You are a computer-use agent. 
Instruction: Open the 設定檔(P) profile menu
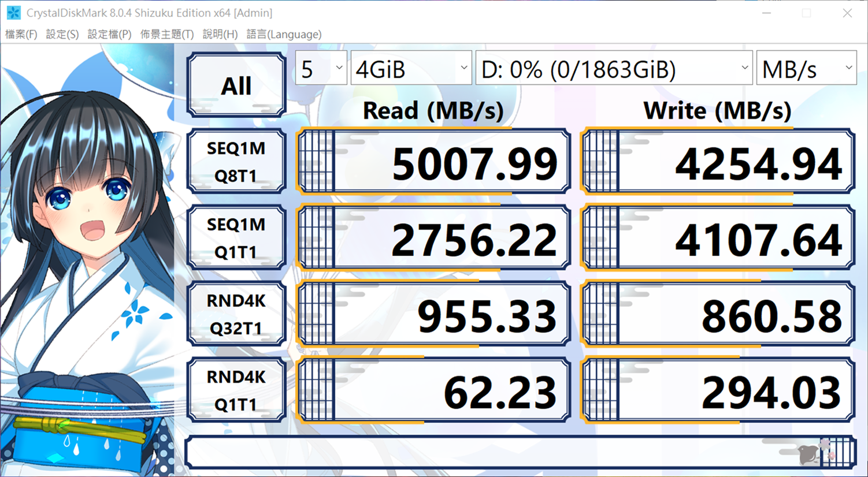click(109, 34)
